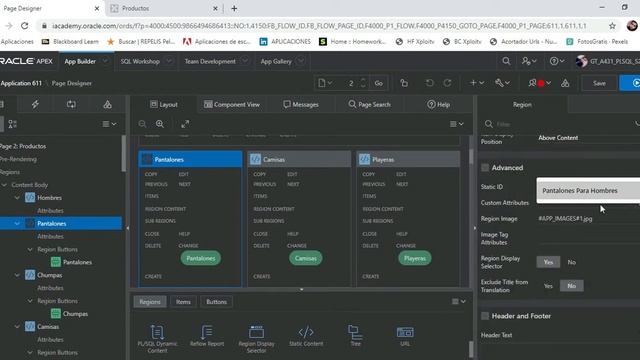Screen dimensions: 640x360
Task: Click the zoom out magnifier in Layout
Action: tap(142, 124)
